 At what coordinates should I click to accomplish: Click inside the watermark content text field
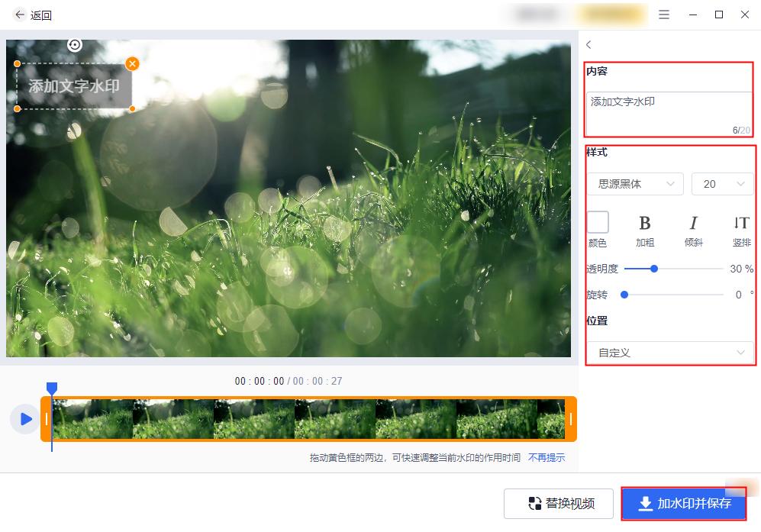tap(669, 114)
